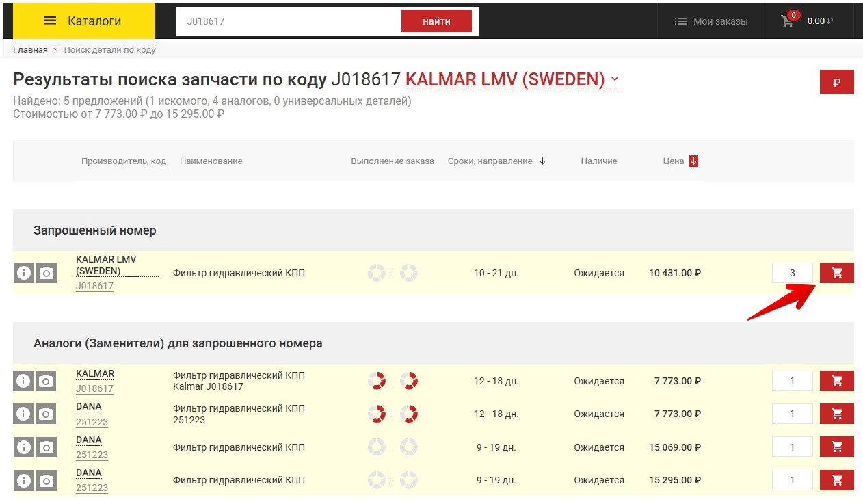Add DANA 251223 at 7 773.00 ₽ to cart

836,414
